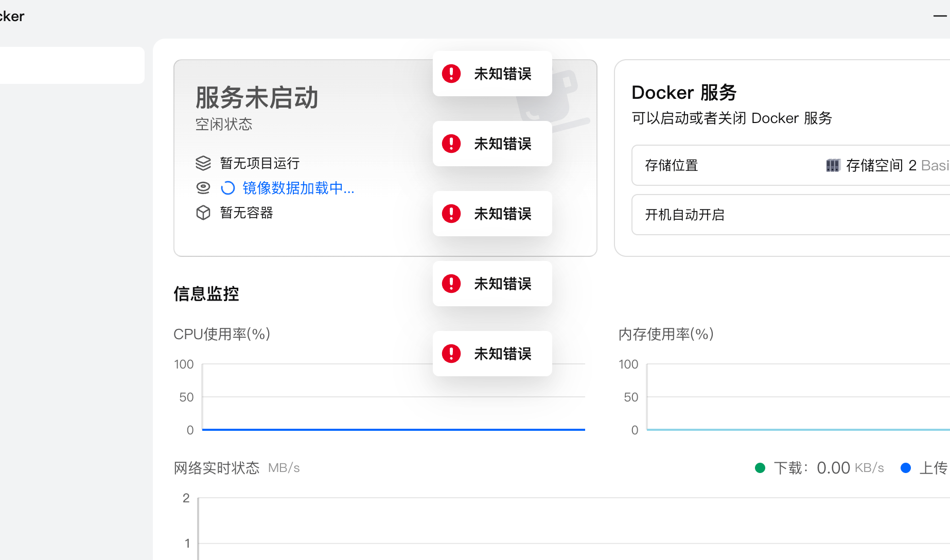Image resolution: width=950 pixels, height=560 pixels.
Task: Click the red alert icon on the toast over the CPU chart
Action: click(x=451, y=354)
